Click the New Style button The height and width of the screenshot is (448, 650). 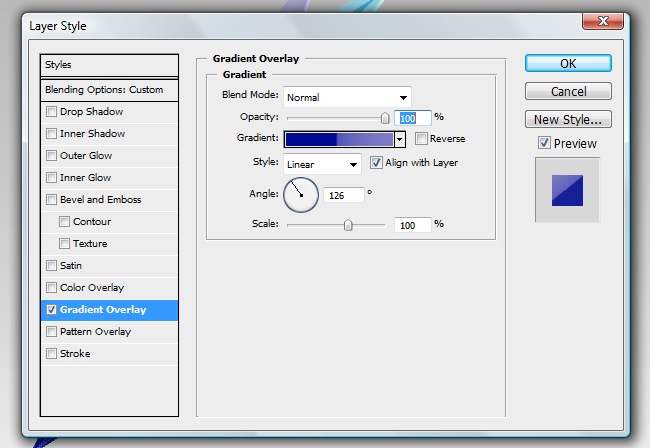568,120
